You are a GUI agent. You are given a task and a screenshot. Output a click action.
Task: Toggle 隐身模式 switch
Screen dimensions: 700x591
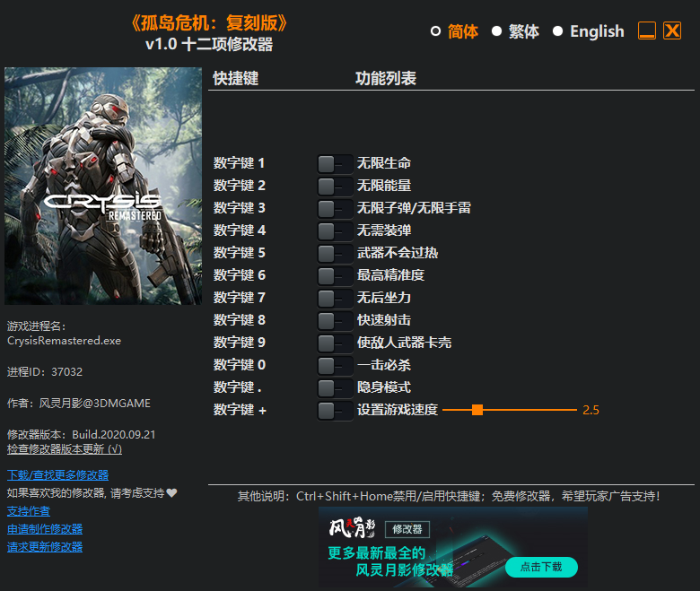(x=335, y=388)
